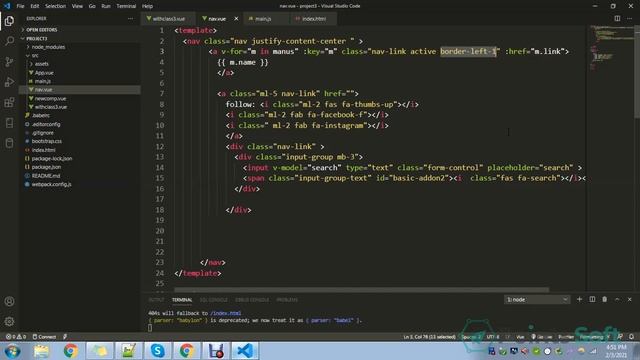This screenshot has height=360, width=640.
Task: Open first Chrome icon on taskbar
Action: click(x=70, y=351)
